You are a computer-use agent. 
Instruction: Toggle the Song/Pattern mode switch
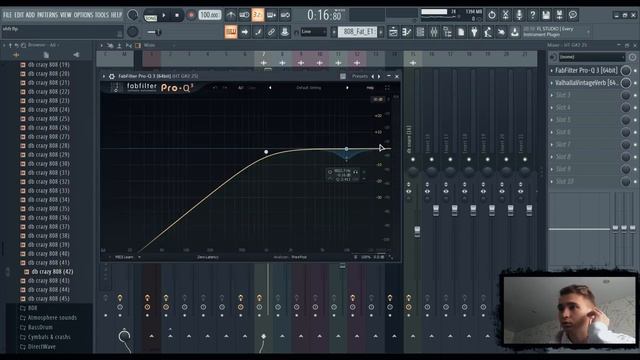pos(150,16)
